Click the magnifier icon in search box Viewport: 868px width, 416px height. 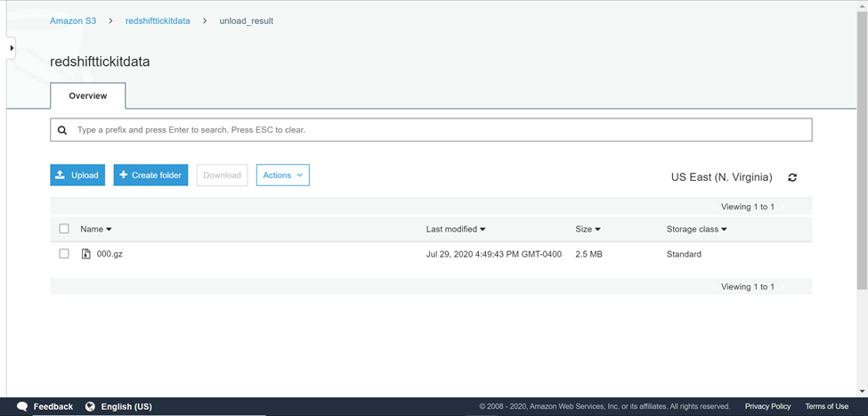pyautogui.click(x=62, y=130)
